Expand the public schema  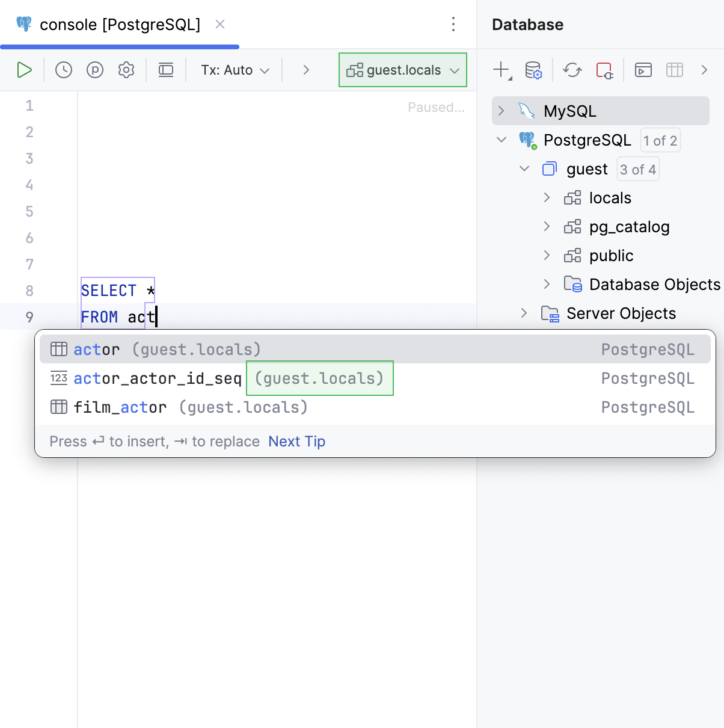tap(547, 255)
